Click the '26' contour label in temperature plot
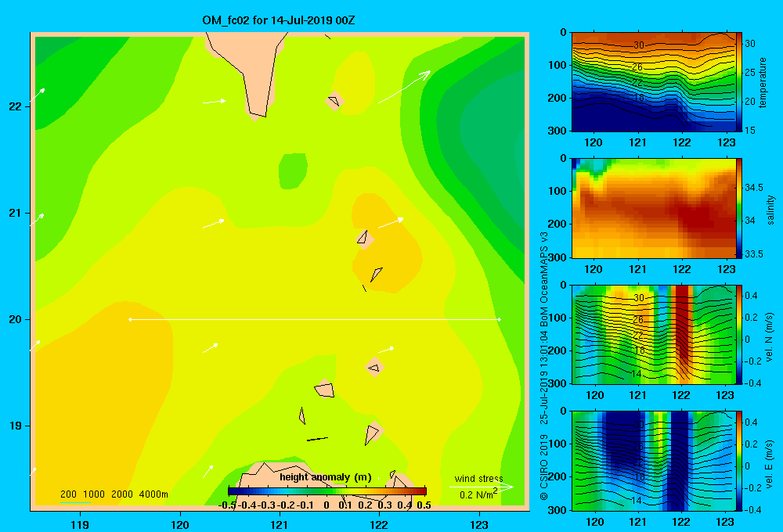The image size is (783, 532). [637, 66]
